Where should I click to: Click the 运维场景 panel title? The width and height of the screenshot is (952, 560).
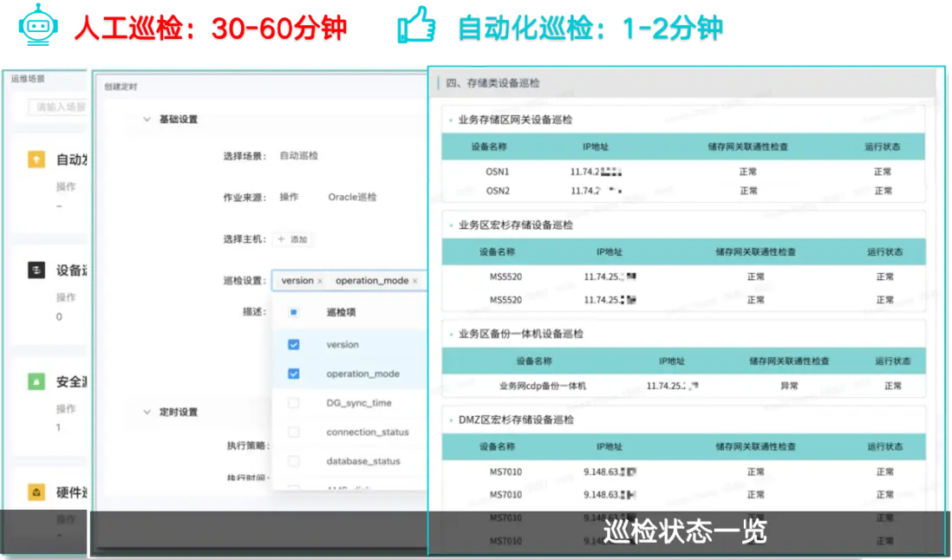click(28, 79)
